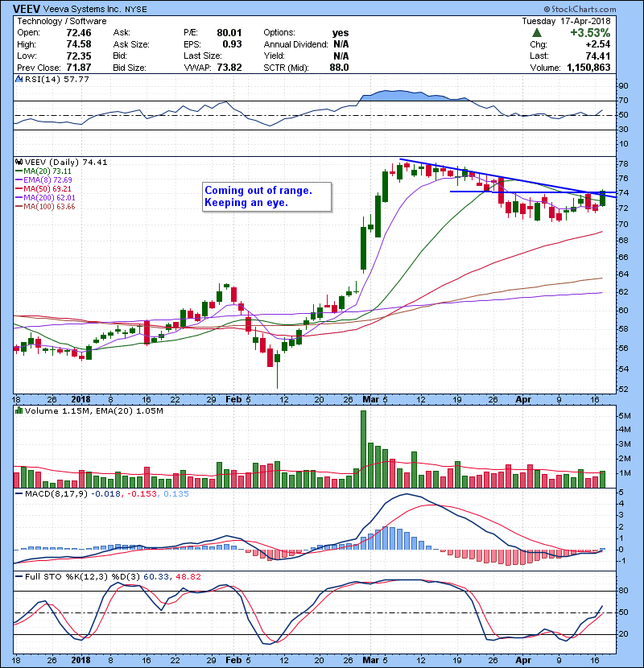Click the VEEV ticker symbol in header
The height and width of the screenshot is (668, 644).
pyautogui.click(x=26, y=9)
